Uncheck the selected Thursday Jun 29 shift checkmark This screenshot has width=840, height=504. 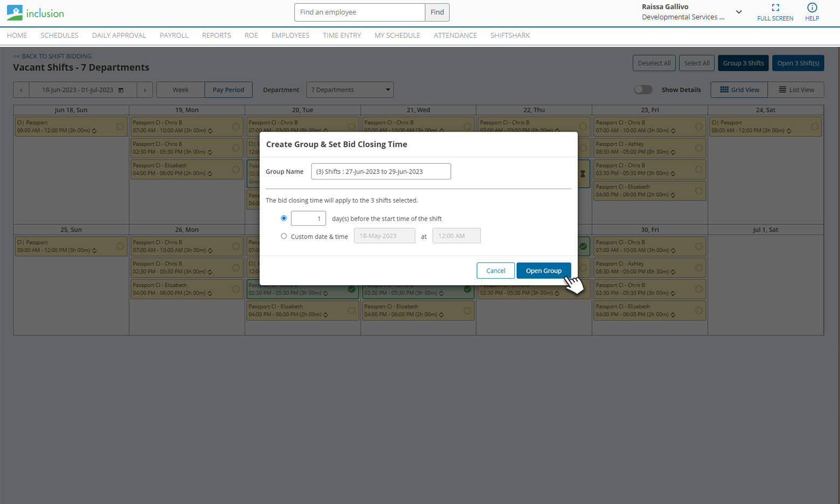(583, 246)
